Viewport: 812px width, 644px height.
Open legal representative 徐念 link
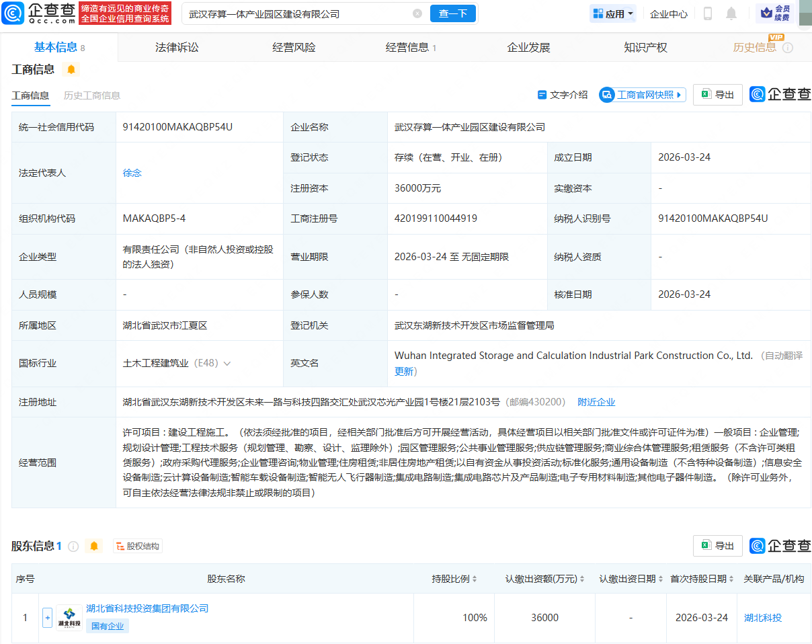[x=132, y=173]
